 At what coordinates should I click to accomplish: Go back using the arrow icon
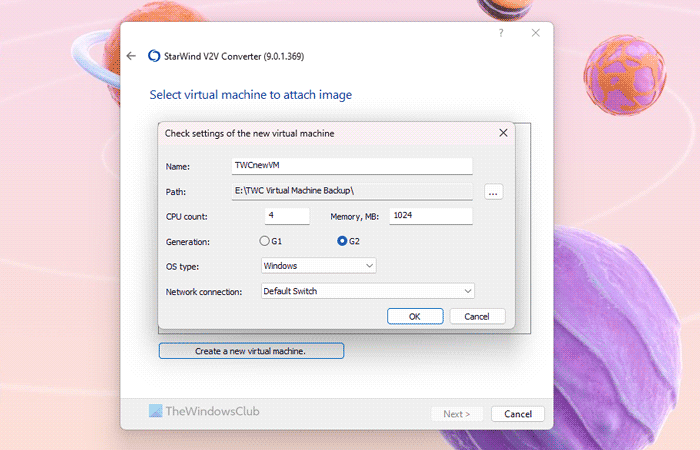(131, 56)
